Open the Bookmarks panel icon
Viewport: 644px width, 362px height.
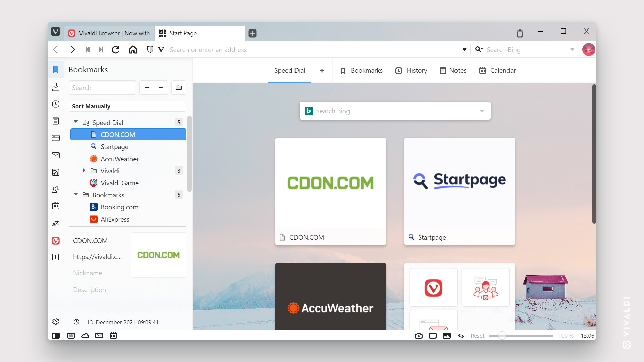coord(56,69)
